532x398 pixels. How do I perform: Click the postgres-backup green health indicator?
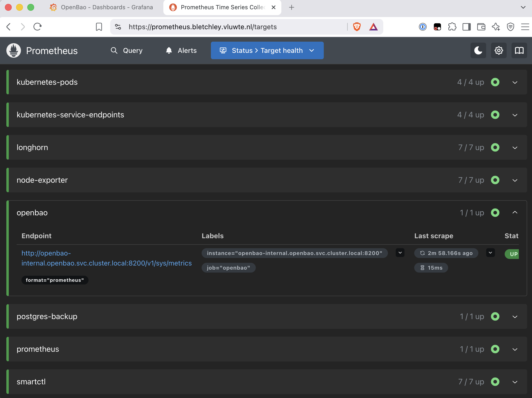[x=495, y=316]
